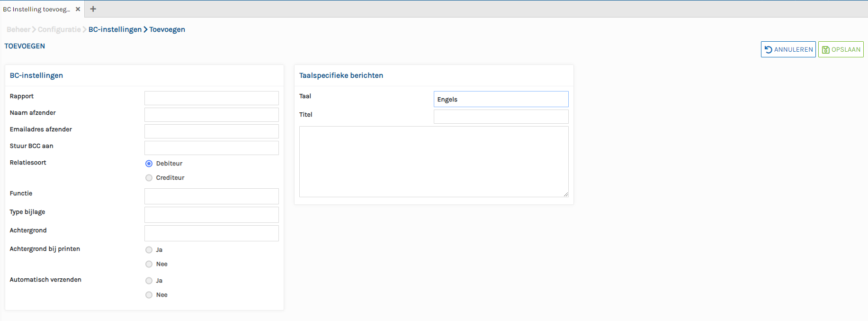Screen dimensions: 868x321
Task: Click in the Rapport input field
Action: click(211, 98)
